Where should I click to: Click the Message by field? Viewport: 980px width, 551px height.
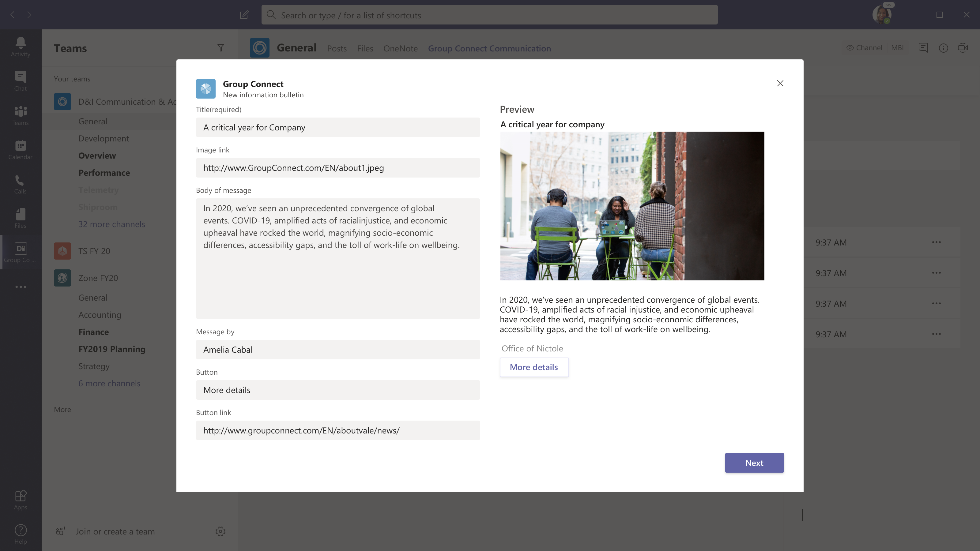338,350
